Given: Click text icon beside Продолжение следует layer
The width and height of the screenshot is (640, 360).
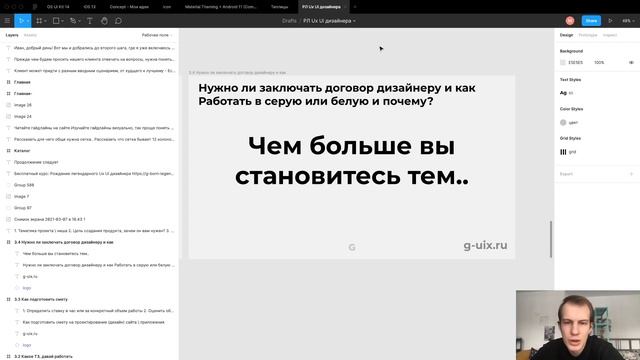Looking at the screenshot, I should 8,162.
